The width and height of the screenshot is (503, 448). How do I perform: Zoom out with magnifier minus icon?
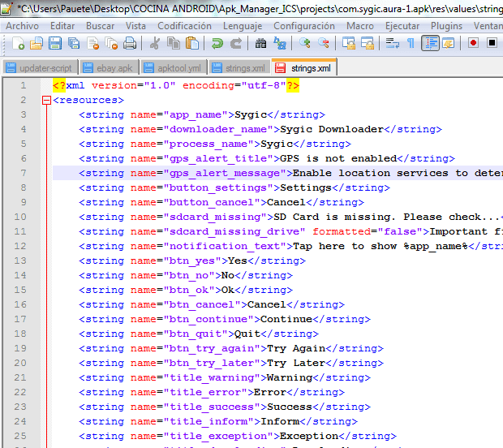click(x=324, y=43)
